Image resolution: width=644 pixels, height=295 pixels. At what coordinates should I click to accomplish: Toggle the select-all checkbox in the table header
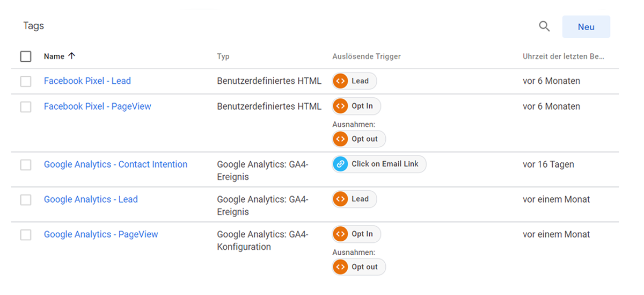(26, 56)
